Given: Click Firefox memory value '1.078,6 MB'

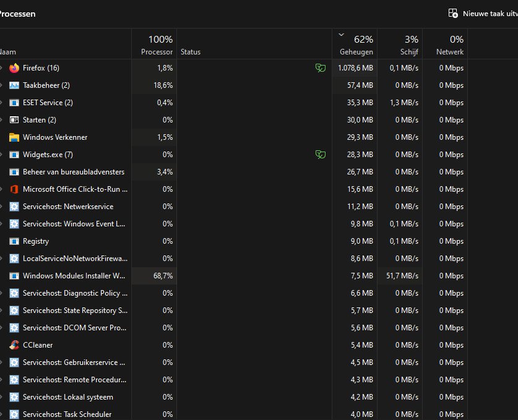Looking at the screenshot, I should click(x=355, y=68).
